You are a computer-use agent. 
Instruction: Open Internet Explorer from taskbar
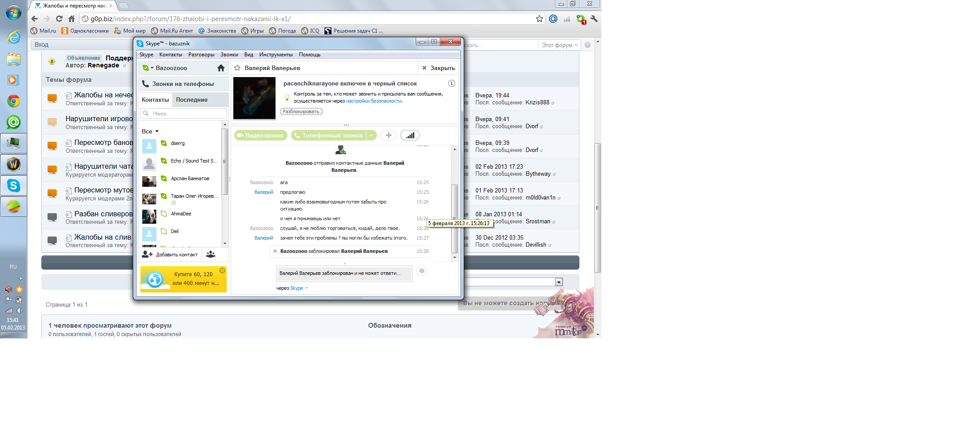14,37
